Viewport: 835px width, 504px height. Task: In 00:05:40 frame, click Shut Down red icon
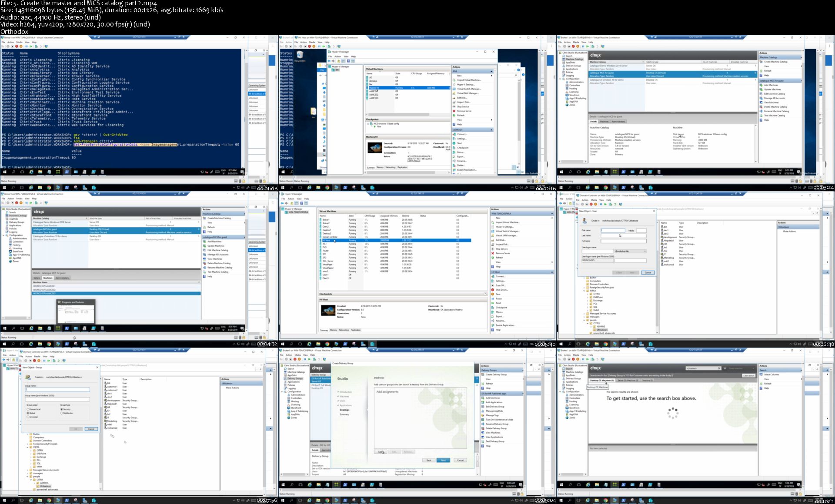click(493, 290)
